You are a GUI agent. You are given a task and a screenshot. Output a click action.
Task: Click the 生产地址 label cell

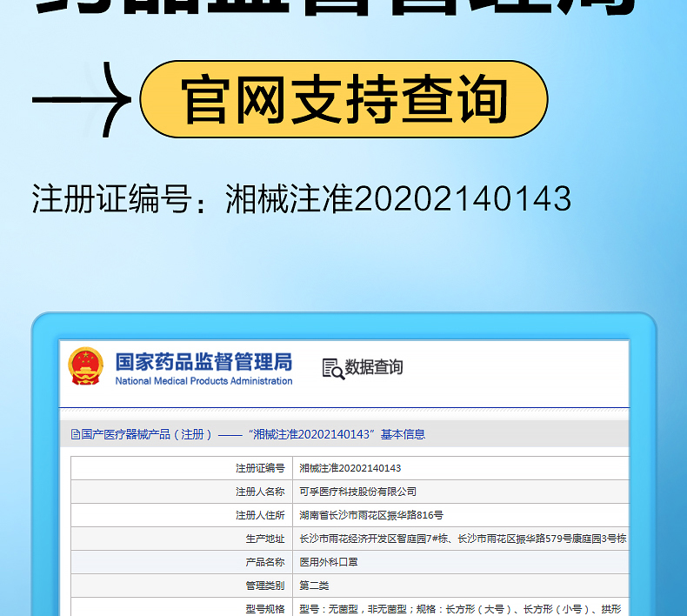tap(182, 539)
